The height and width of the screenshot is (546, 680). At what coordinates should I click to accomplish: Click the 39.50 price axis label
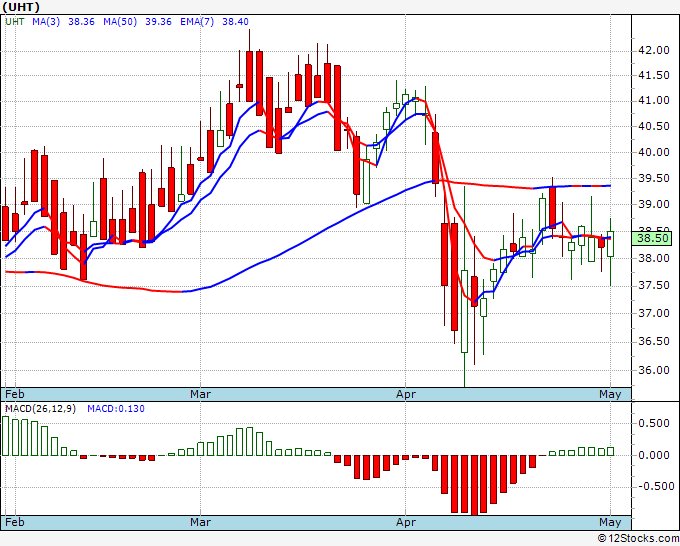pyautogui.click(x=654, y=179)
